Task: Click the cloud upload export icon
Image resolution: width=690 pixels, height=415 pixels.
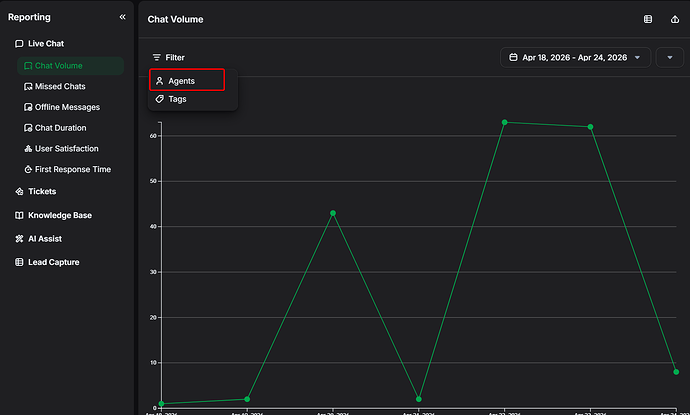Action: click(674, 19)
